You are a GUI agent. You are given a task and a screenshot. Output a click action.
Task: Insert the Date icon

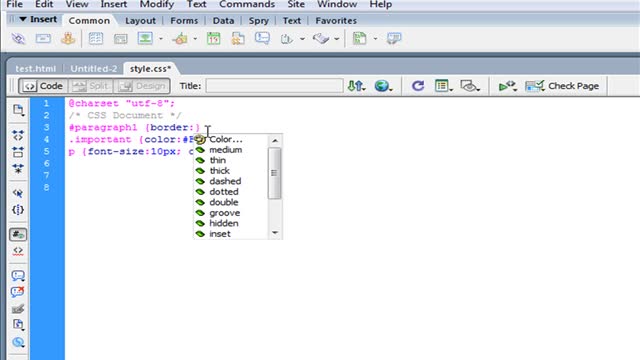coord(213,39)
